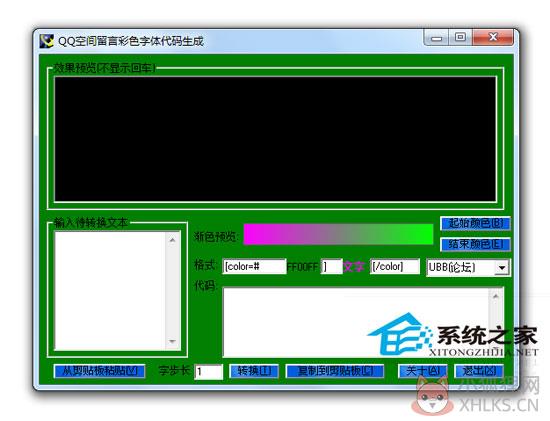
Task: Focus the 字步长 step length field
Action: (x=209, y=372)
